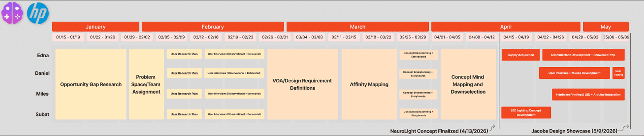Click the 03/18 - 03/22 week cell
644x136 pixels.
point(378,37)
